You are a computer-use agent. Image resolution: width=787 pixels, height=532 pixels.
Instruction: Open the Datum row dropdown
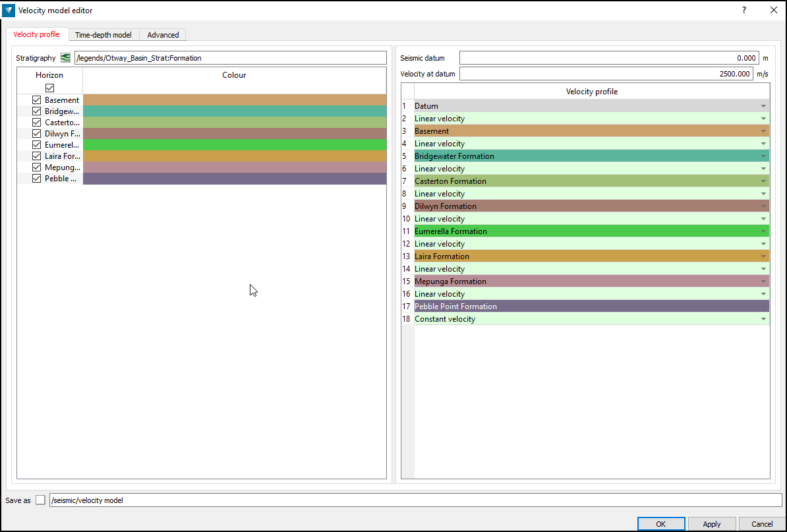pyautogui.click(x=763, y=105)
